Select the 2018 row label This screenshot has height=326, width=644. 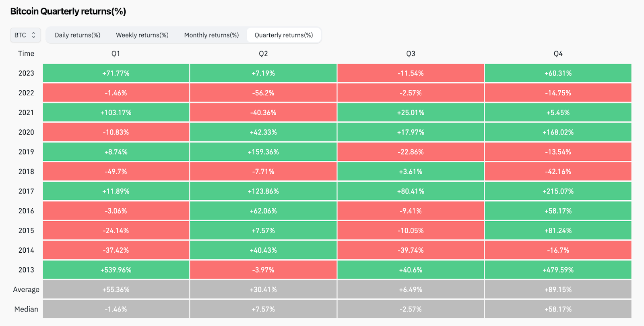pos(26,172)
